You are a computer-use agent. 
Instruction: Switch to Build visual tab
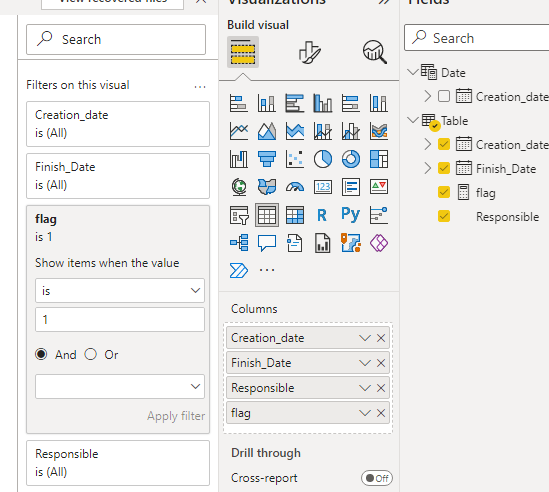pos(243,52)
